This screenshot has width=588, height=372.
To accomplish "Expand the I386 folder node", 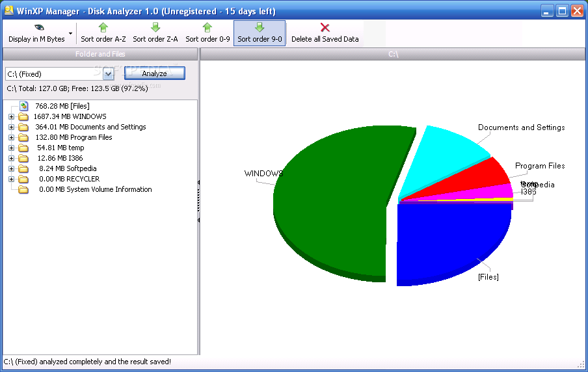I will click(11, 158).
